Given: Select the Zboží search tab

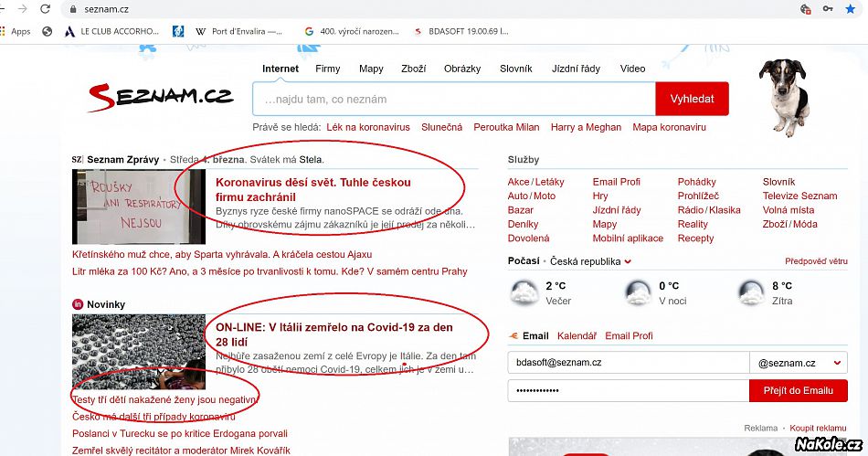Looking at the screenshot, I should click(x=414, y=69).
